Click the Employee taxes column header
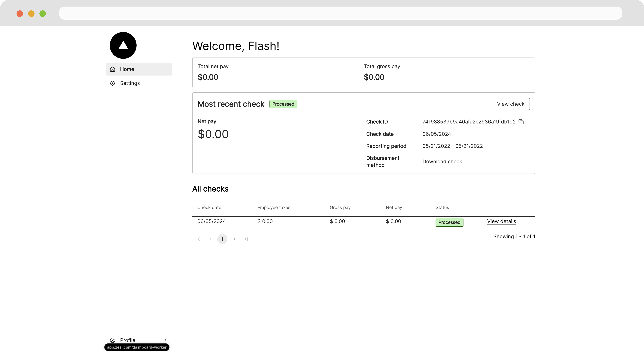 (x=274, y=207)
